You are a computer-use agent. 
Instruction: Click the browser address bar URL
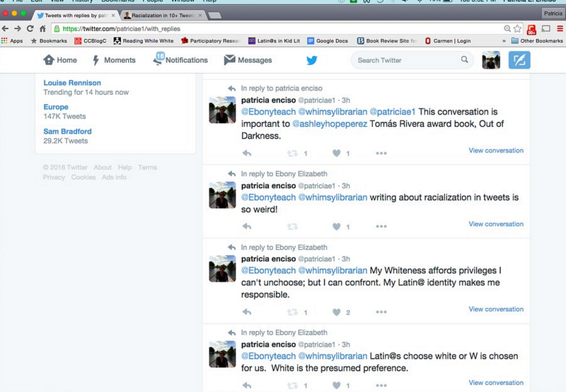click(x=121, y=28)
